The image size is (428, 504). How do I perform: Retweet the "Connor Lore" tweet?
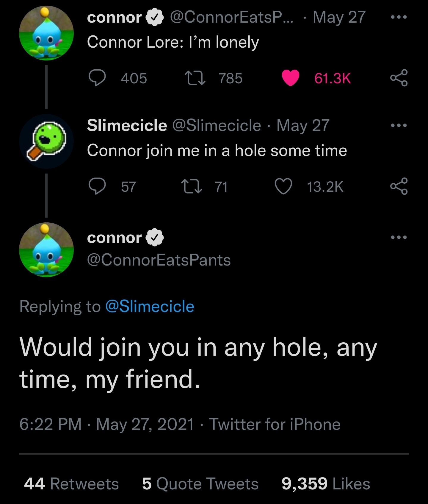click(x=195, y=78)
